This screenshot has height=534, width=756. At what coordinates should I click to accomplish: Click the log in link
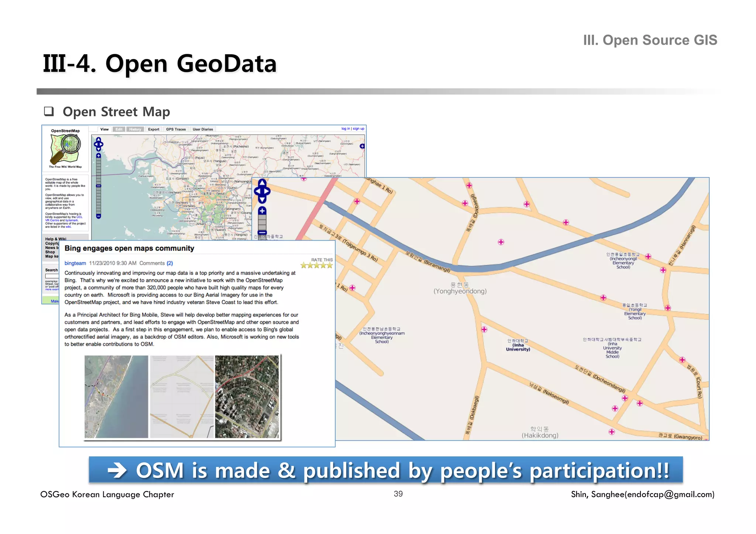(346, 129)
